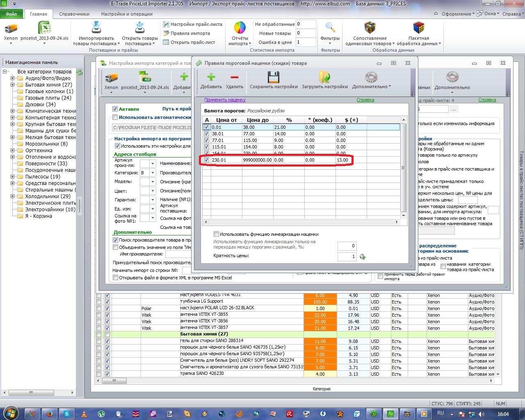Open Firefox icon in taskbar
Image resolution: width=525 pixels, height=420 pixels.
pyautogui.click(x=49, y=414)
